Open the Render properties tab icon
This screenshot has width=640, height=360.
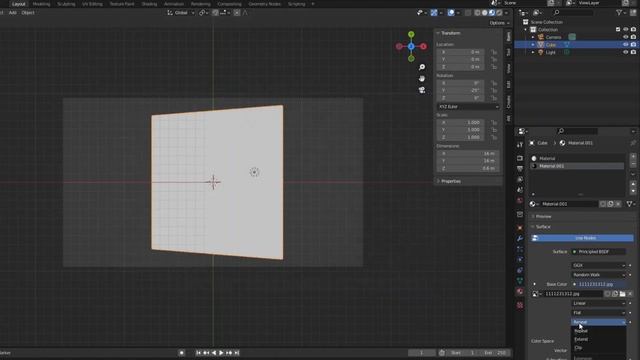pyautogui.click(x=520, y=158)
